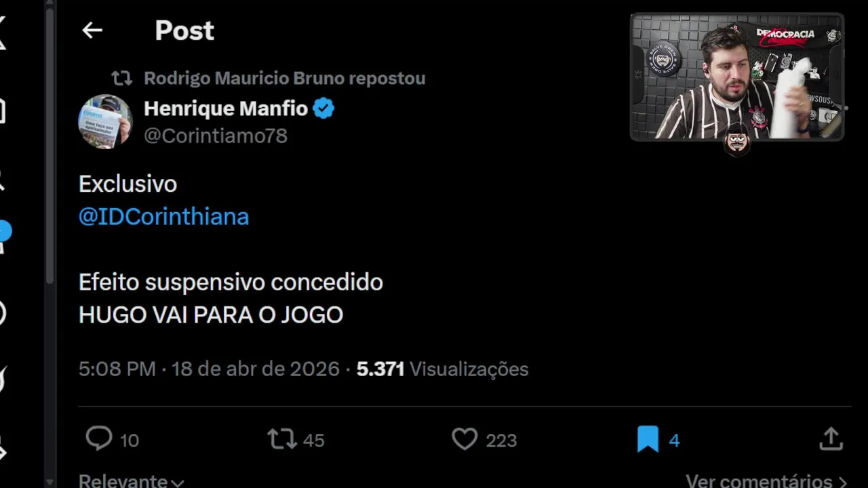Click the blue verified badge next to Henrique Manfio
The height and width of the screenshot is (488, 868).
click(x=323, y=108)
